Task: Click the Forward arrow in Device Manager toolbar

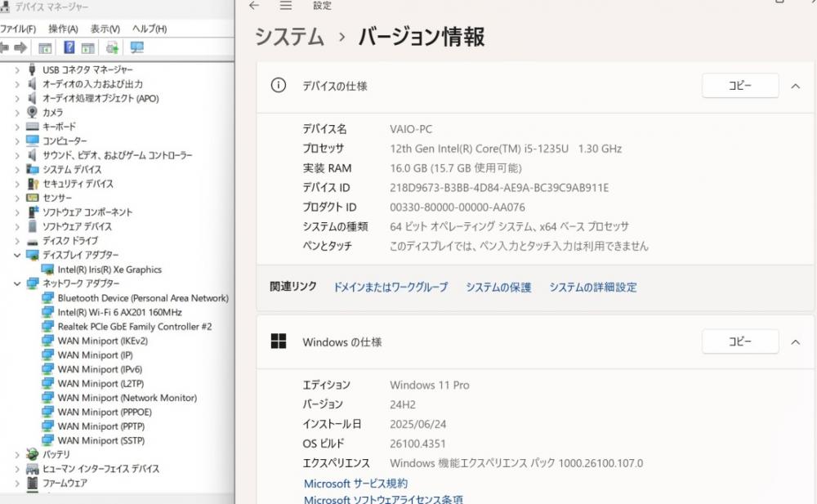Action: tap(20, 48)
